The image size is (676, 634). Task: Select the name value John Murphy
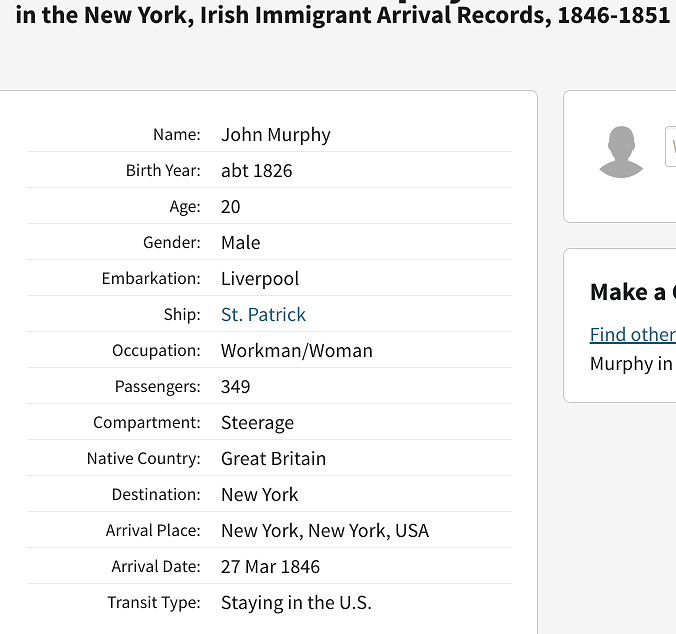click(275, 135)
